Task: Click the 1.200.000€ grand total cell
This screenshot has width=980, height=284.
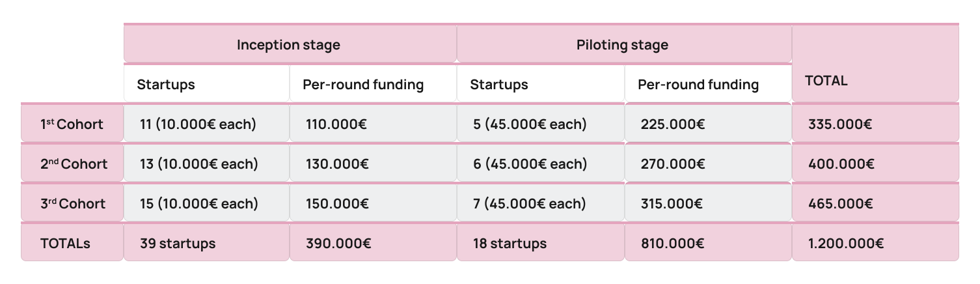Action: (875, 242)
